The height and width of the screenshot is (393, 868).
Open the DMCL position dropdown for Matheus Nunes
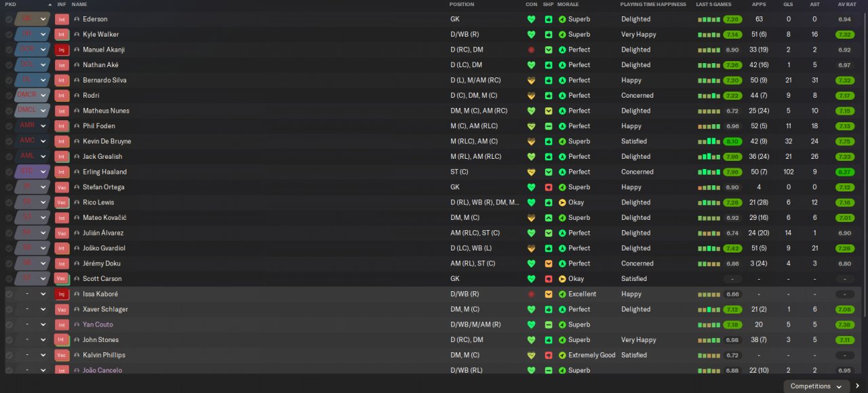[33, 111]
